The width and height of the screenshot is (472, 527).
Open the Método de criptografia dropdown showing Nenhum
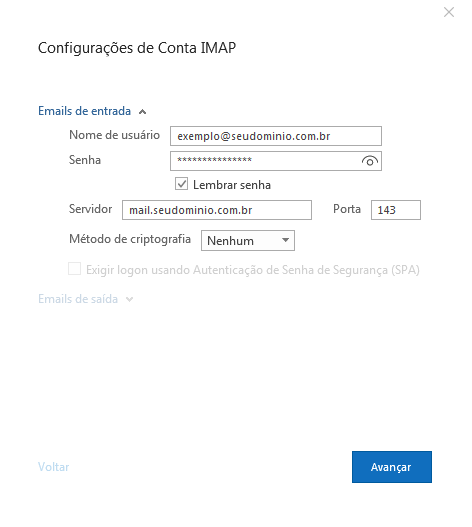(x=248, y=240)
